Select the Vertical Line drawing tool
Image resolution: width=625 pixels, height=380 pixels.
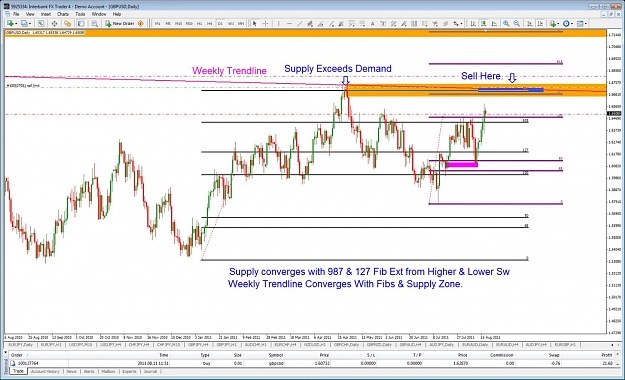[x=279, y=24]
